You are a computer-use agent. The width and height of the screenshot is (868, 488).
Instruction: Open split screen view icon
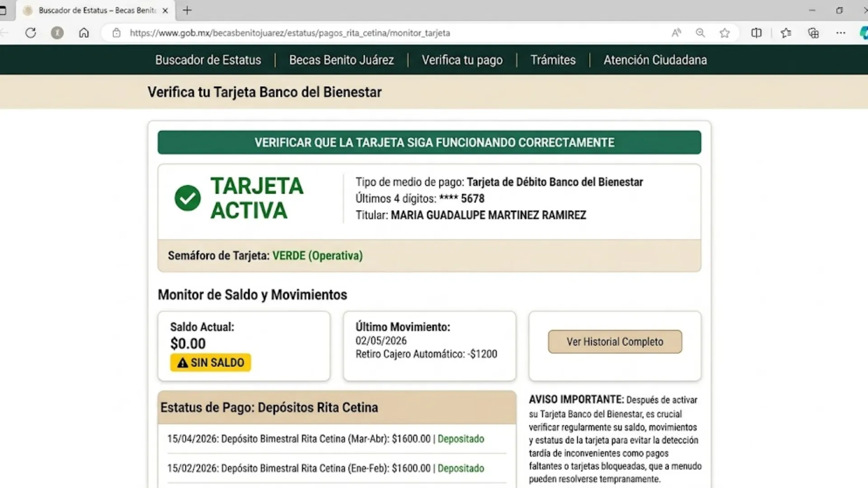coord(756,33)
